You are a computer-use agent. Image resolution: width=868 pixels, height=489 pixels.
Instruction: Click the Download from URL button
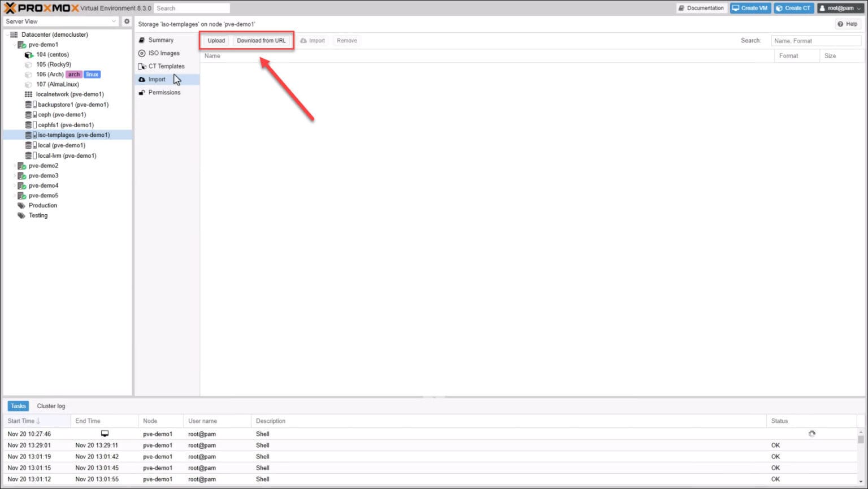[x=262, y=40]
